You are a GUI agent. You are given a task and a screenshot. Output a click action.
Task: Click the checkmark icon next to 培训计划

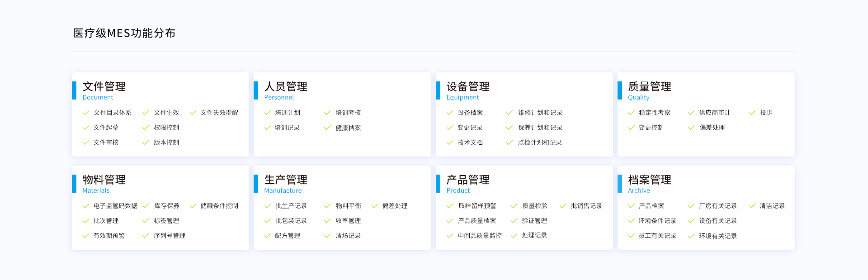268,113
